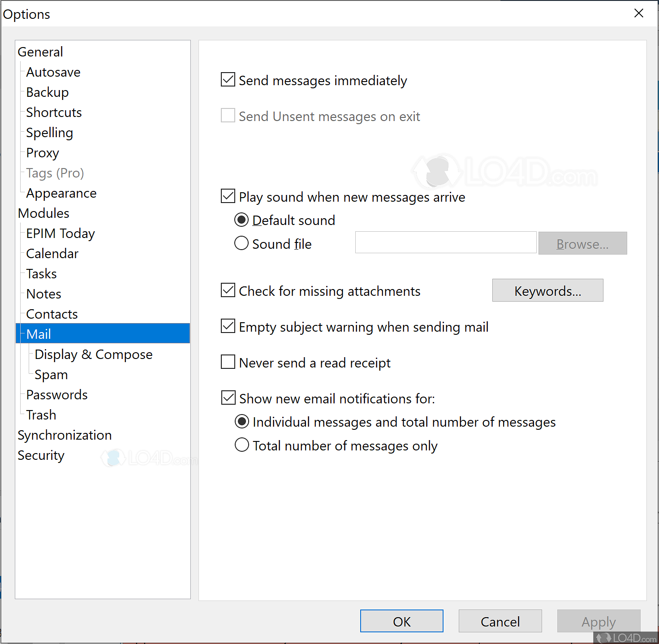Select the "Sound file" option
The image size is (659, 644).
pyautogui.click(x=241, y=243)
